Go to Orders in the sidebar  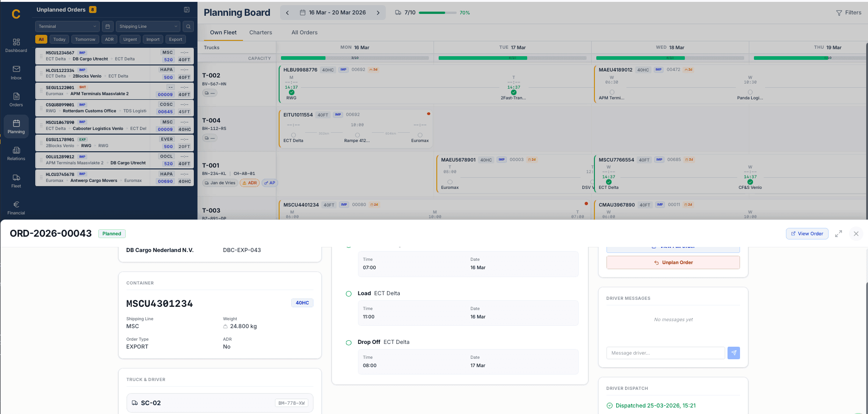[x=16, y=100]
